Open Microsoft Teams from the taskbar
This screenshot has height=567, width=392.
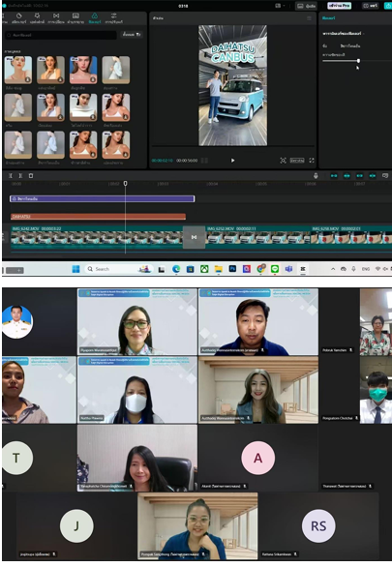point(288,269)
